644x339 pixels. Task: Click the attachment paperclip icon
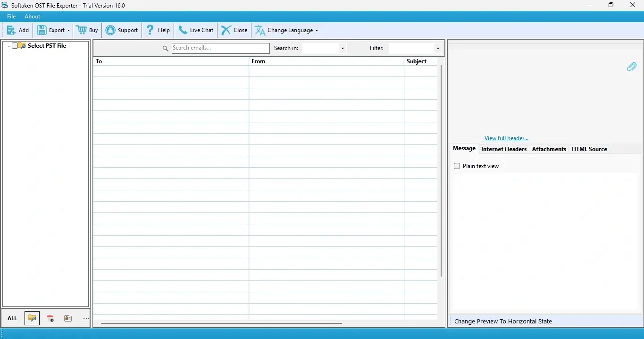tap(631, 67)
